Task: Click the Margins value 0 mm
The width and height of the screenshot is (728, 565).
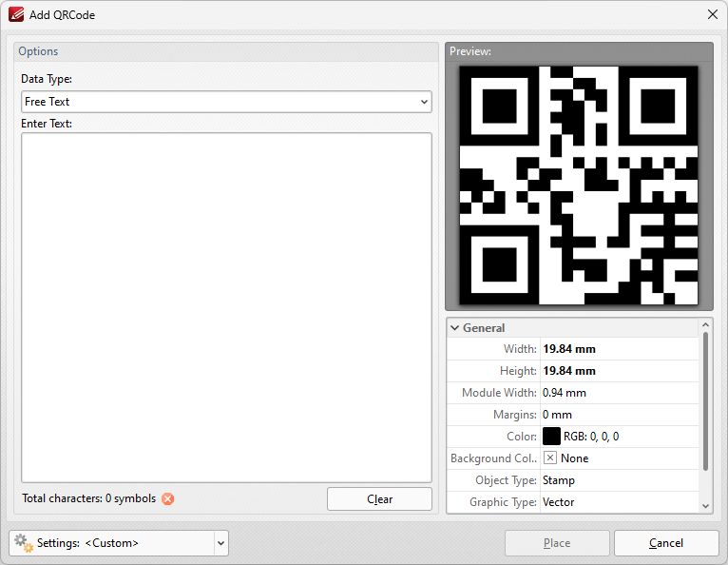Action: pos(557,415)
